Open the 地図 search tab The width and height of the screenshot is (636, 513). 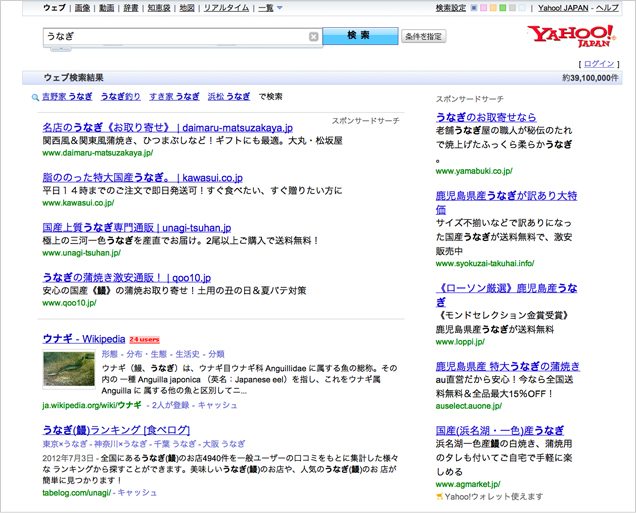186,8
